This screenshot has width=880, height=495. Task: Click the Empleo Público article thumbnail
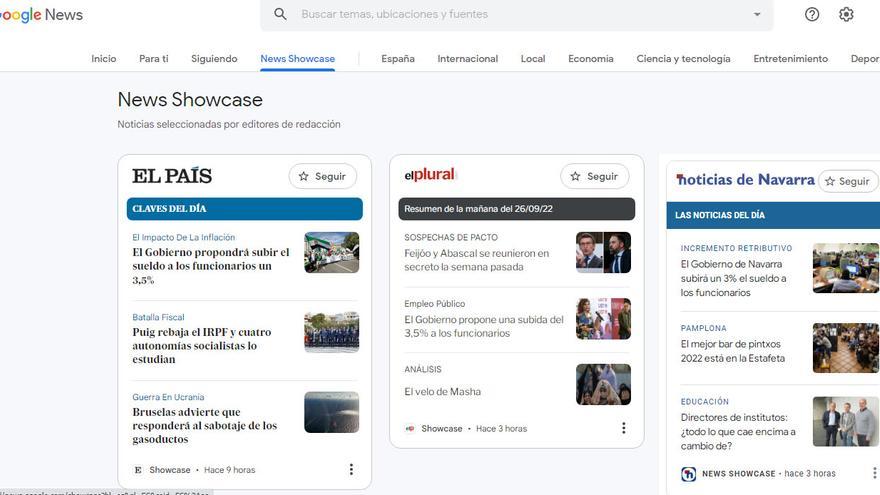click(603, 319)
